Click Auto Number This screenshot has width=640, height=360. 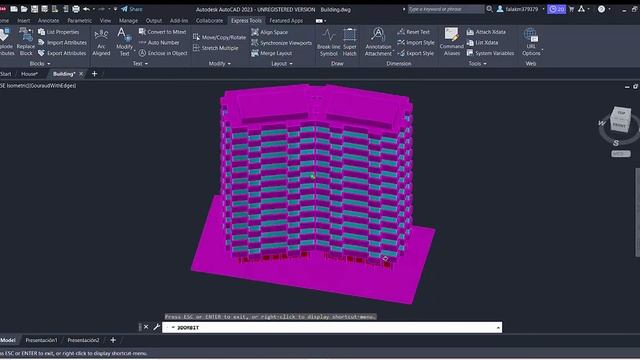[x=159, y=42]
